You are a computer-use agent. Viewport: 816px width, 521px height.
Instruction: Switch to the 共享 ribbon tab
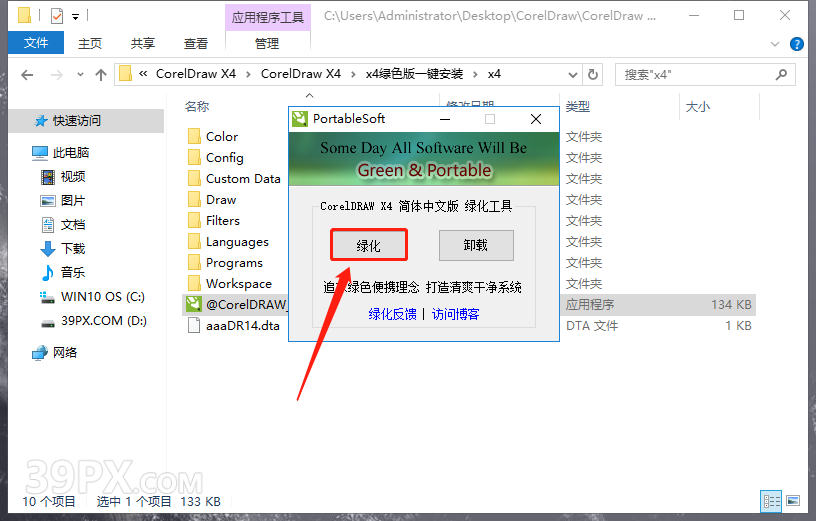pos(143,43)
